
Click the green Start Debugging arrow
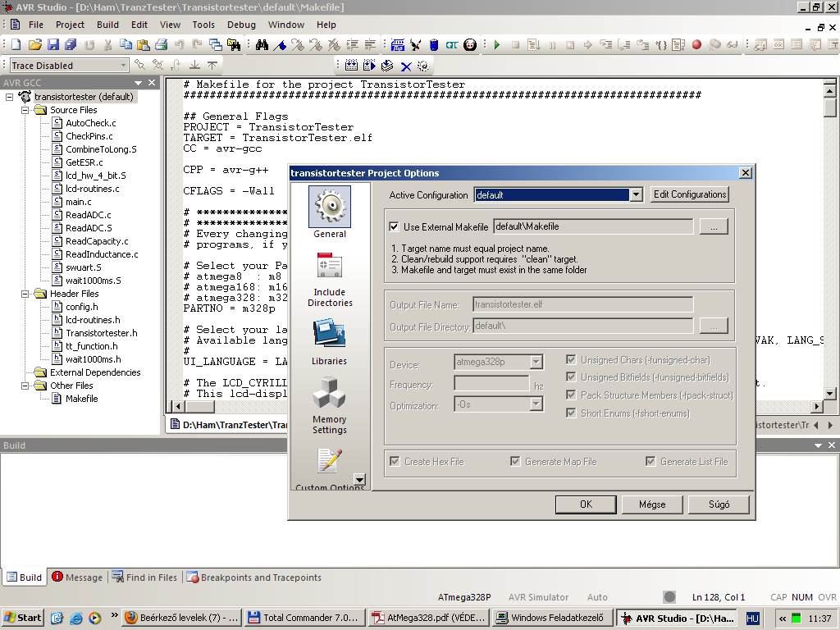pyautogui.click(x=496, y=45)
